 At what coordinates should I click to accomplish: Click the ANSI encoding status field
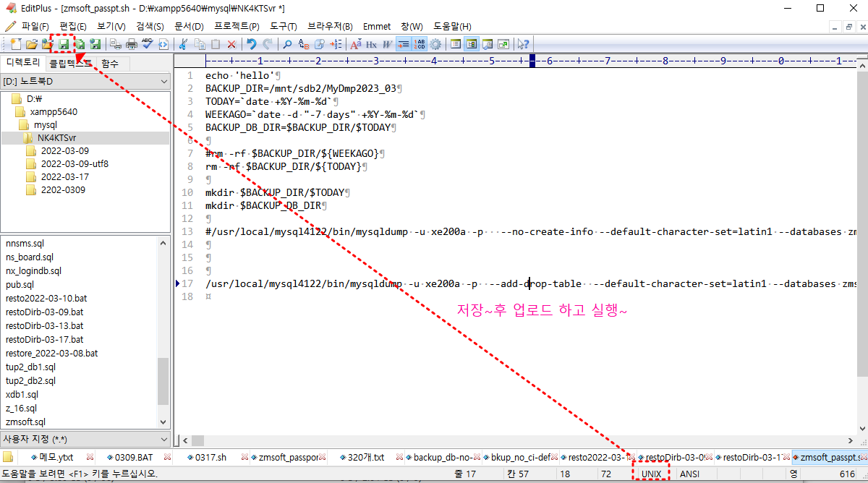pos(689,474)
